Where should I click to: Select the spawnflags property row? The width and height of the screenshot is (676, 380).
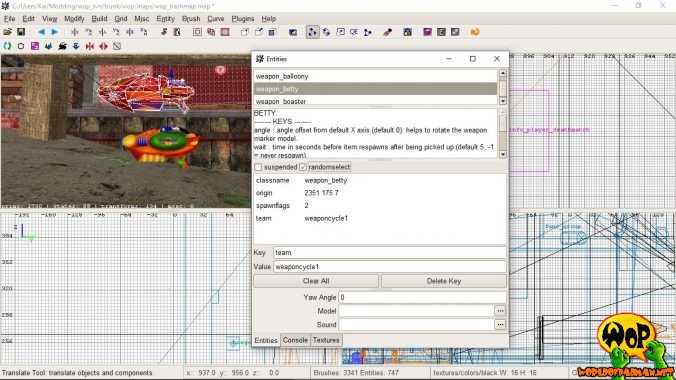[379, 206]
